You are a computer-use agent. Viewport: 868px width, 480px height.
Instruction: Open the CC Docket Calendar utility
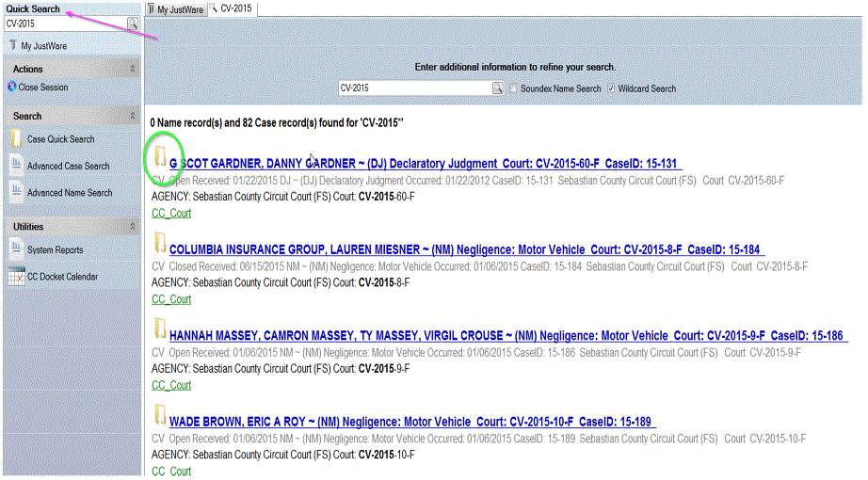pyautogui.click(x=62, y=277)
